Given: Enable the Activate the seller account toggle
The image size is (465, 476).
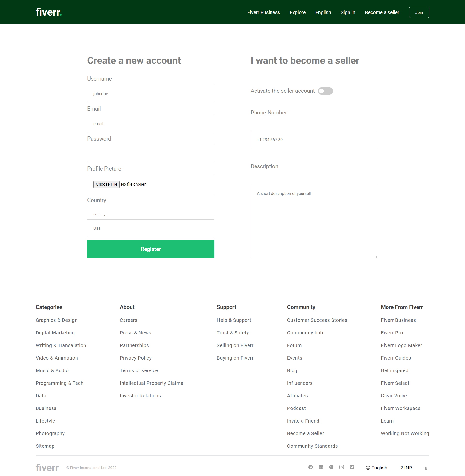Looking at the screenshot, I should pos(325,91).
